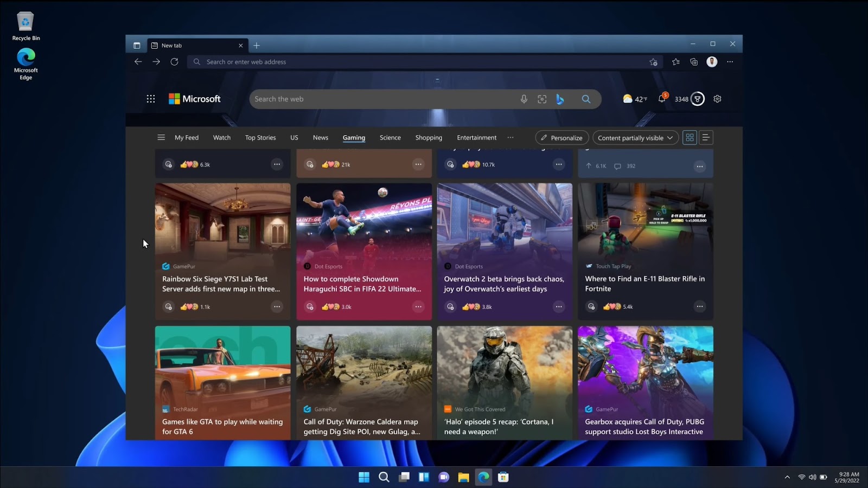
Task: Open the feed hamburger menu
Action: (161, 138)
